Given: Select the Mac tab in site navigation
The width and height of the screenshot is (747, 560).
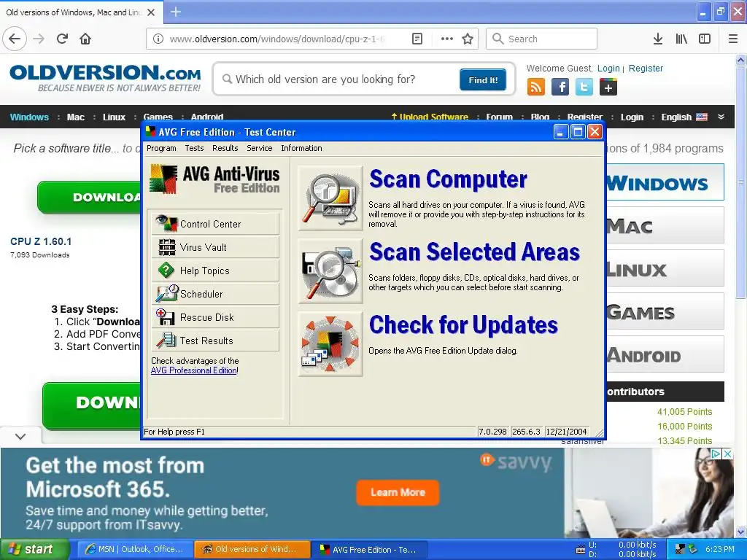Looking at the screenshot, I should point(75,117).
